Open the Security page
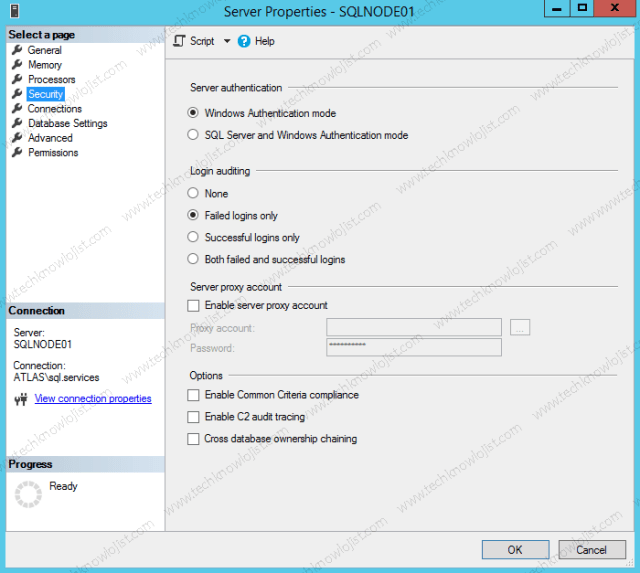Viewport: 640px width, 573px height. pos(46,94)
